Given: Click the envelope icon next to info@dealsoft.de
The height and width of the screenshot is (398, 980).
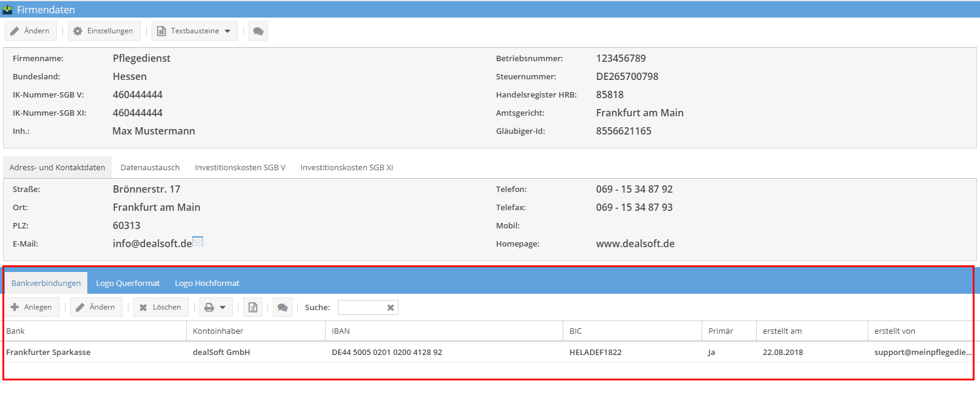Looking at the screenshot, I should click(x=198, y=242).
